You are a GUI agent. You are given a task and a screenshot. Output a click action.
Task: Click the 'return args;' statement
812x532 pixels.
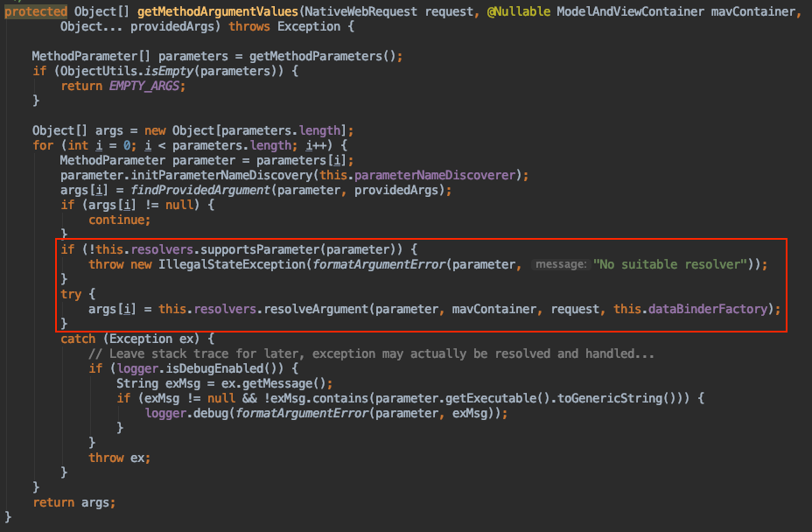[x=74, y=502]
